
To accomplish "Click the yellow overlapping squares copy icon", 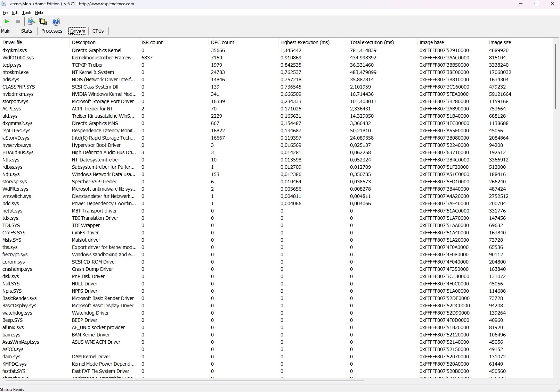I will pyautogui.click(x=42, y=22).
